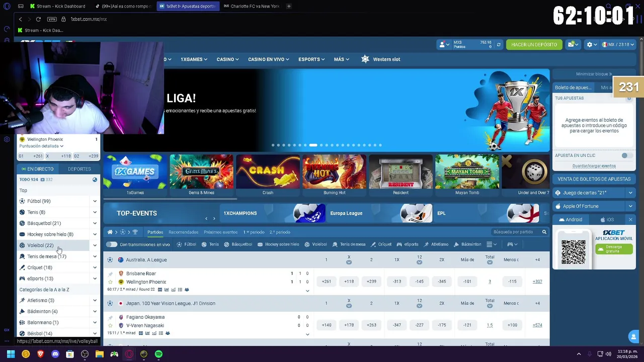Open Spotify from the taskbar
Image resolution: width=644 pixels, height=362 pixels.
pyautogui.click(x=158, y=354)
